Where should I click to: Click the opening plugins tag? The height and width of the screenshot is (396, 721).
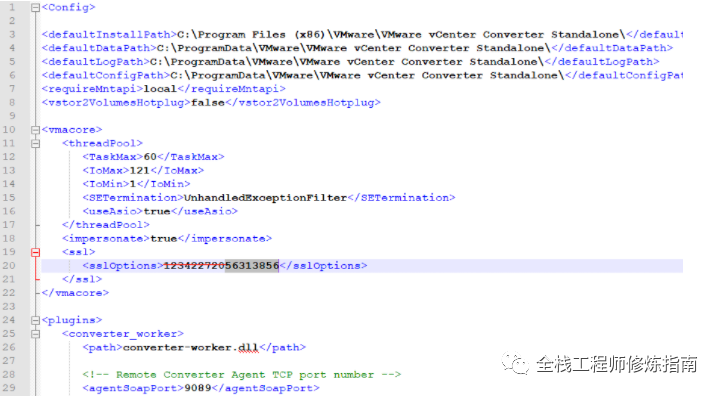click(72, 320)
